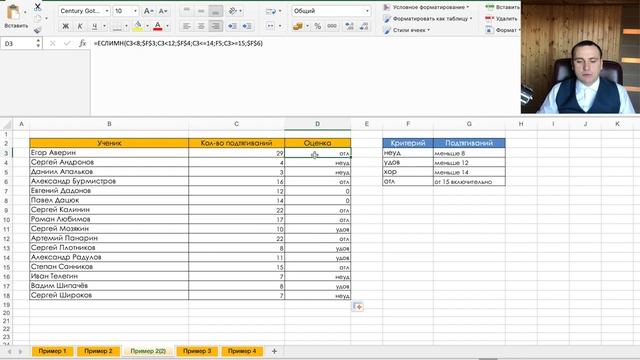Open the fill color dropdown arrow
The height and width of the screenshot is (360, 640).
tap(147, 26)
